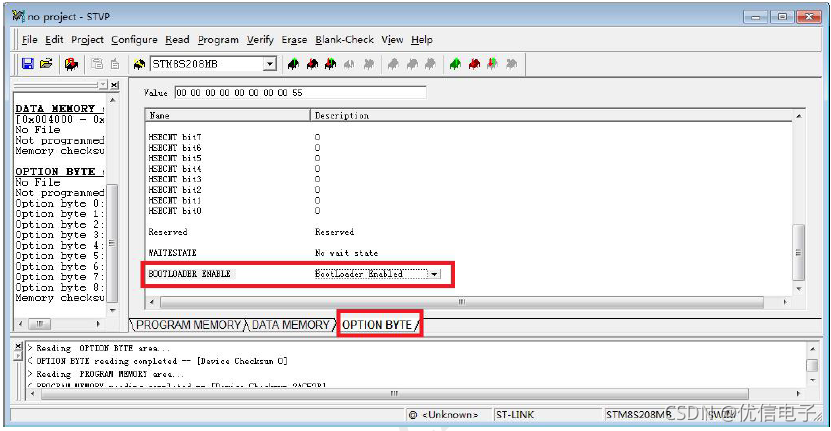This screenshot has width=831, height=431.
Task: Open the Verify menu
Action: pyautogui.click(x=260, y=40)
